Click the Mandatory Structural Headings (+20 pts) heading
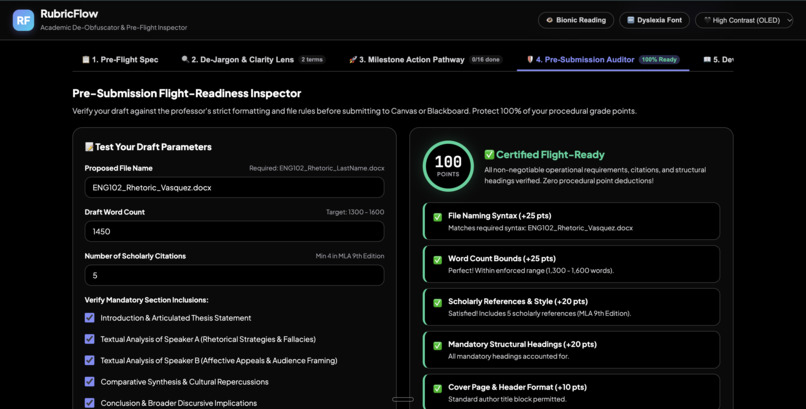Viewport: 806px width, 409px height. (522, 344)
